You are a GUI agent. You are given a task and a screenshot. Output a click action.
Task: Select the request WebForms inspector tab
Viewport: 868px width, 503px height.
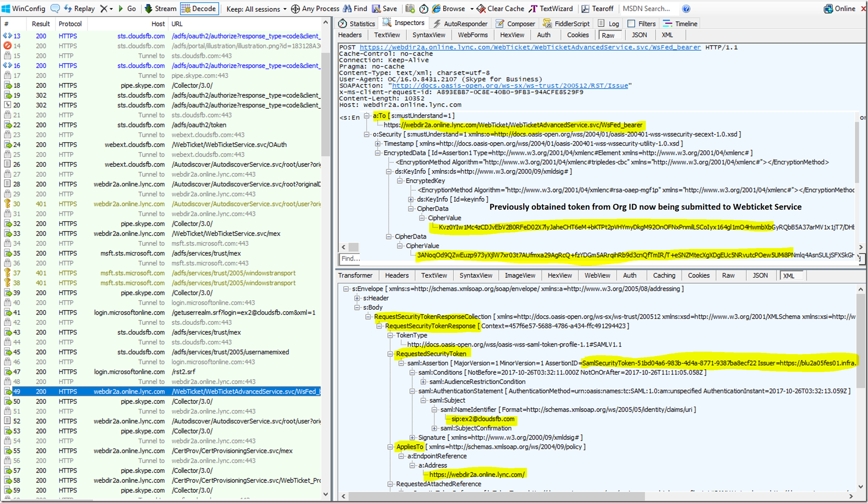point(473,35)
